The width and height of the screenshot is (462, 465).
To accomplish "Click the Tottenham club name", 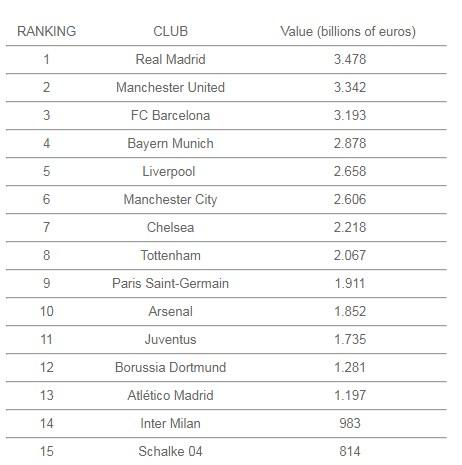I will [x=170, y=255].
